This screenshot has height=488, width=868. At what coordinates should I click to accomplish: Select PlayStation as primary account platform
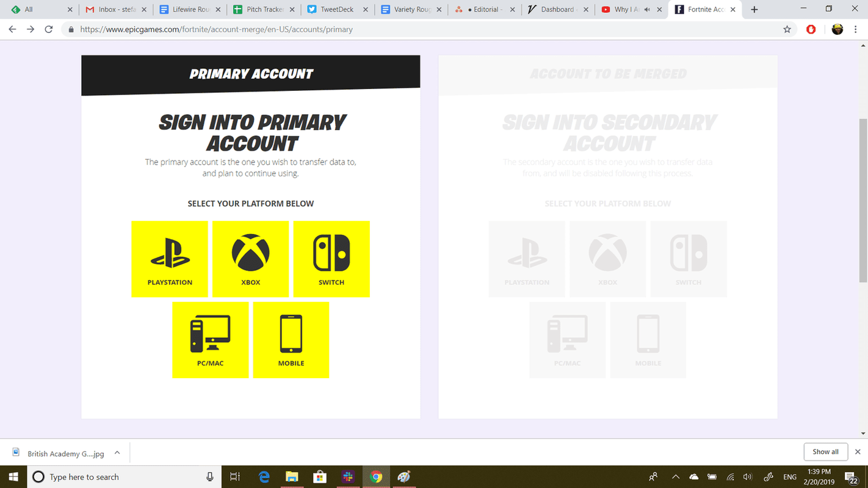[x=170, y=259]
